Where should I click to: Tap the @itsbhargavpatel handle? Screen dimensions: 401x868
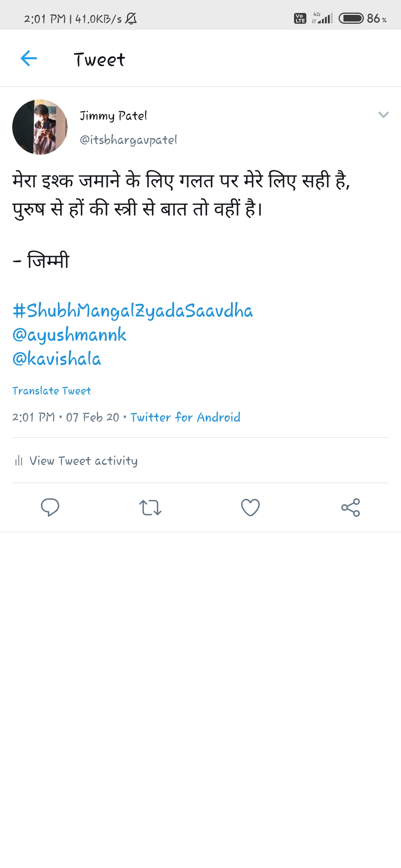point(128,140)
